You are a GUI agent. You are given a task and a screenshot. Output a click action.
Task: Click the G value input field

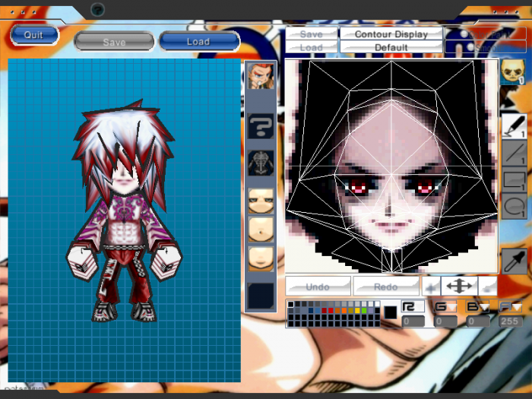445,321
